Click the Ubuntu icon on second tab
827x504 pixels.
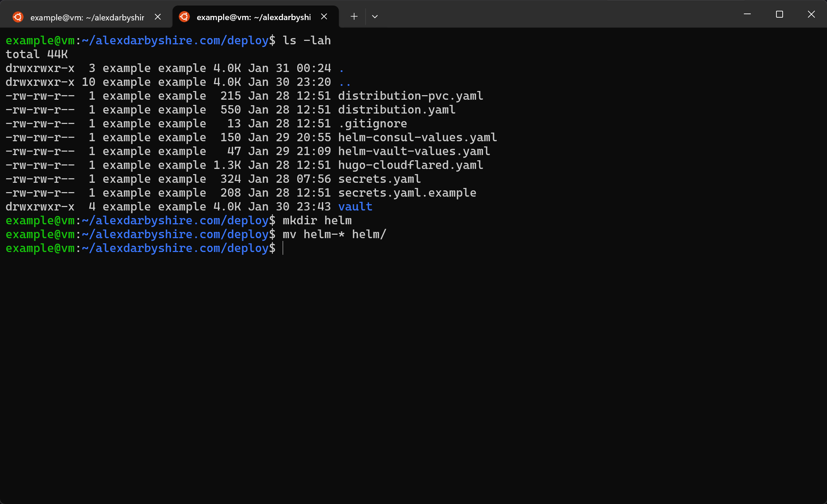click(x=184, y=17)
